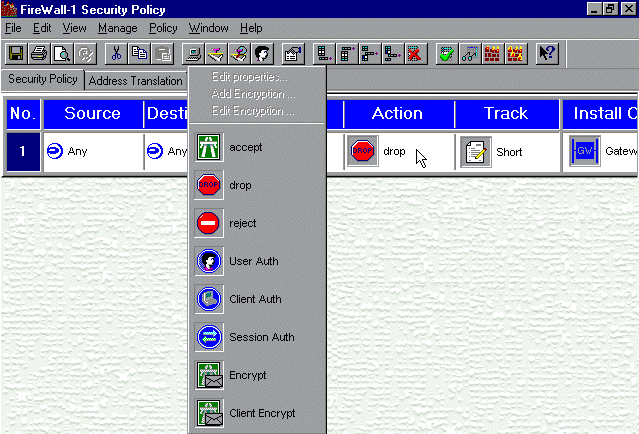Screen dimensions: 639x434
Task: Click the Encrypt envelope icon in menu
Action: point(209,375)
